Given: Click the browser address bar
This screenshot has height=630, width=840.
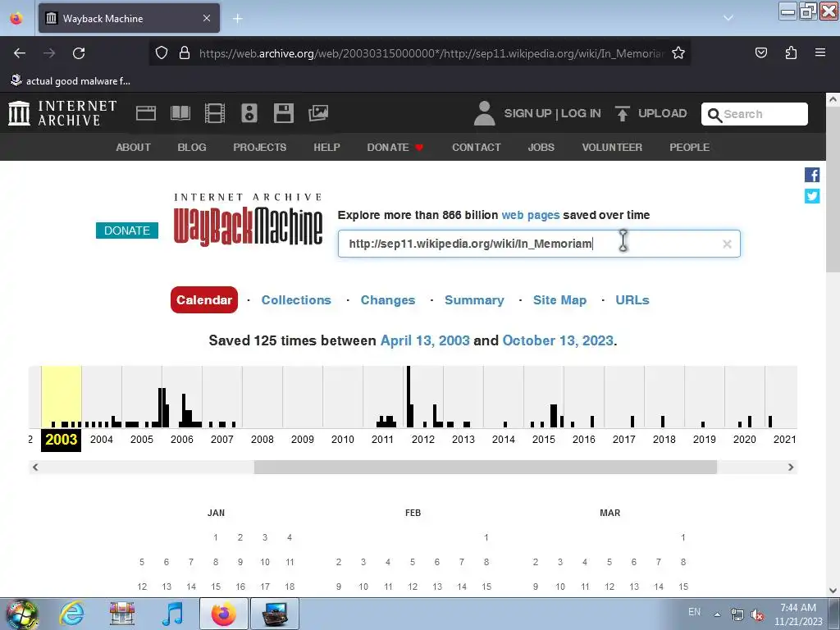Looking at the screenshot, I should [x=431, y=53].
